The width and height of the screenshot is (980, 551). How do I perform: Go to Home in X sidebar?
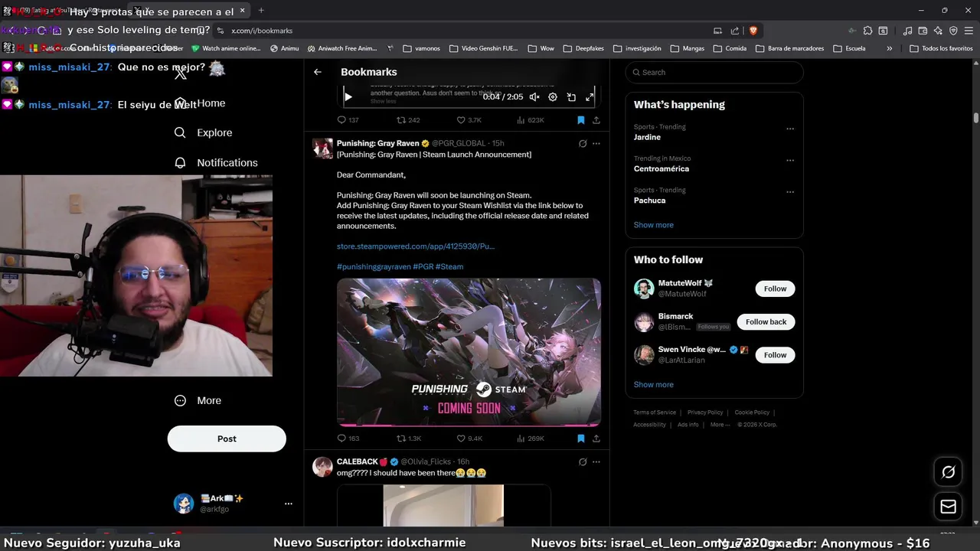pyautogui.click(x=200, y=103)
